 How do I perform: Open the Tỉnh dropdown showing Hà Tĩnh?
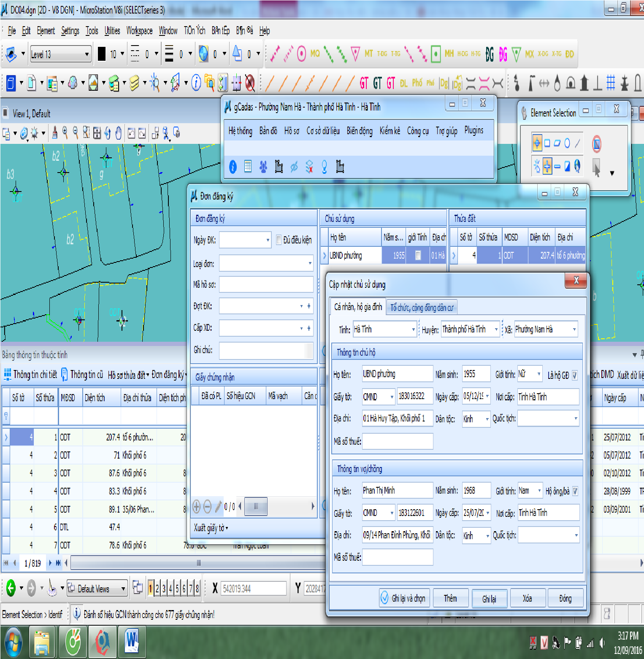tap(413, 329)
